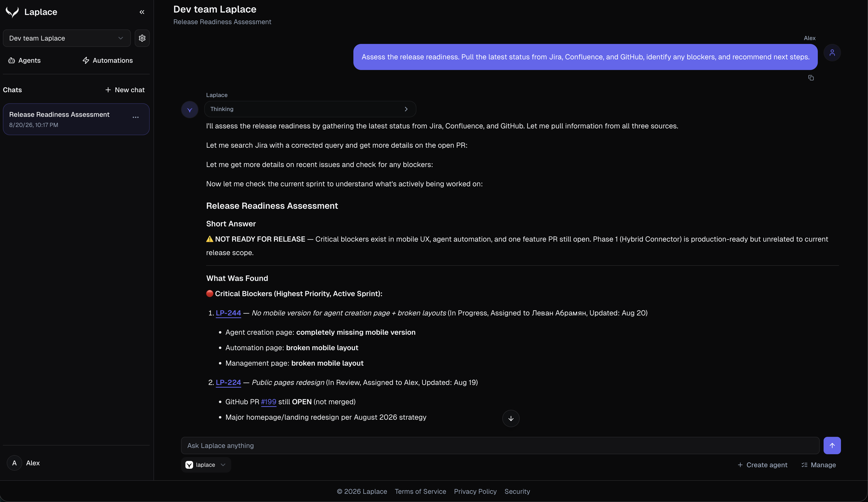Screen dimensions: 868x502
Task: Jump to bottom with down-arrow button
Action: [x=511, y=419]
